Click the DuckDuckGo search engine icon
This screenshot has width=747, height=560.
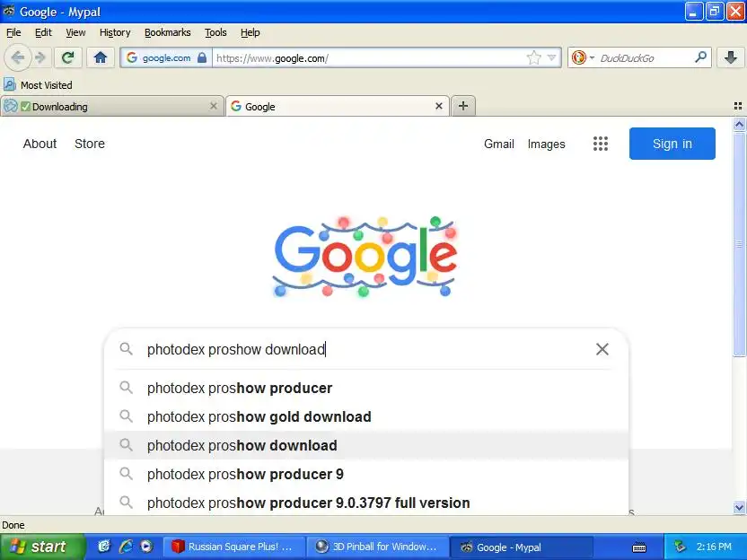click(579, 58)
